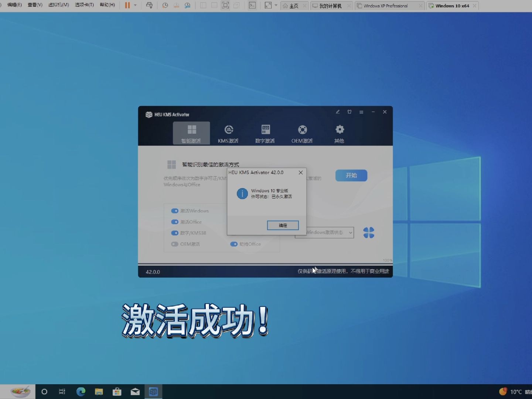Click the pencil edit icon in HEU KMS title bar
Viewport: 532px width, 399px height.
(338, 112)
